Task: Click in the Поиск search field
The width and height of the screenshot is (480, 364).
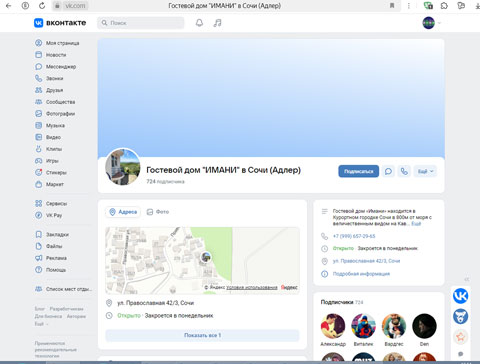Action: click(x=141, y=23)
